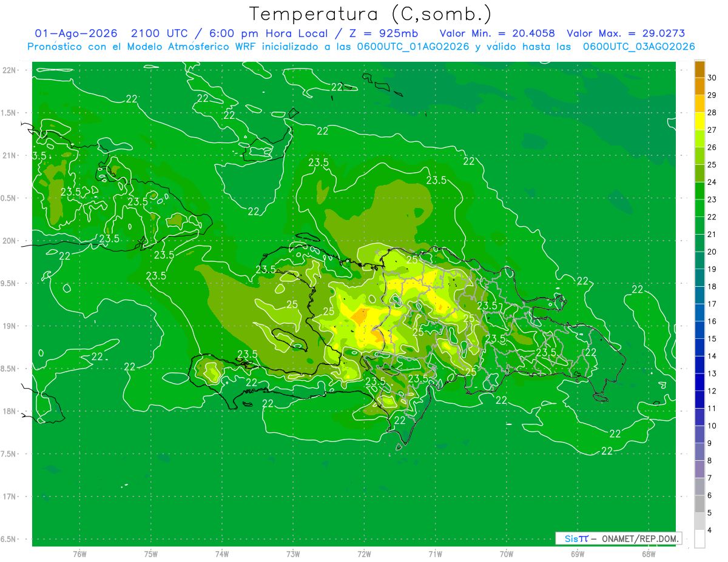Click the color legend value '26'
This screenshot has width=728, height=562.
point(712,147)
